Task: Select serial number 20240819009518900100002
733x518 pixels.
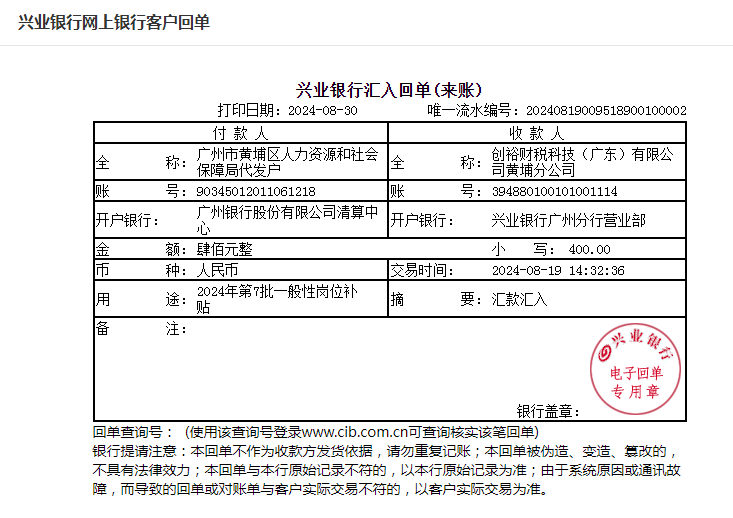Action: 606,111
